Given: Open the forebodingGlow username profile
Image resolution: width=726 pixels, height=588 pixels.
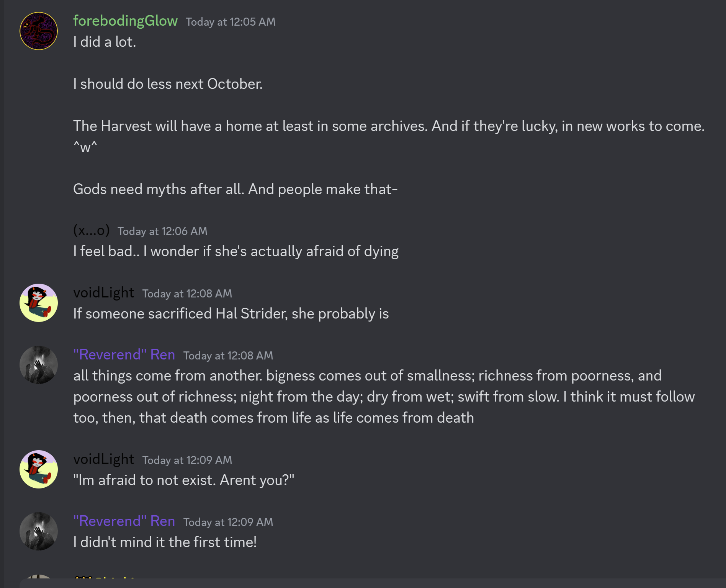Looking at the screenshot, I should (x=125, y=21).
